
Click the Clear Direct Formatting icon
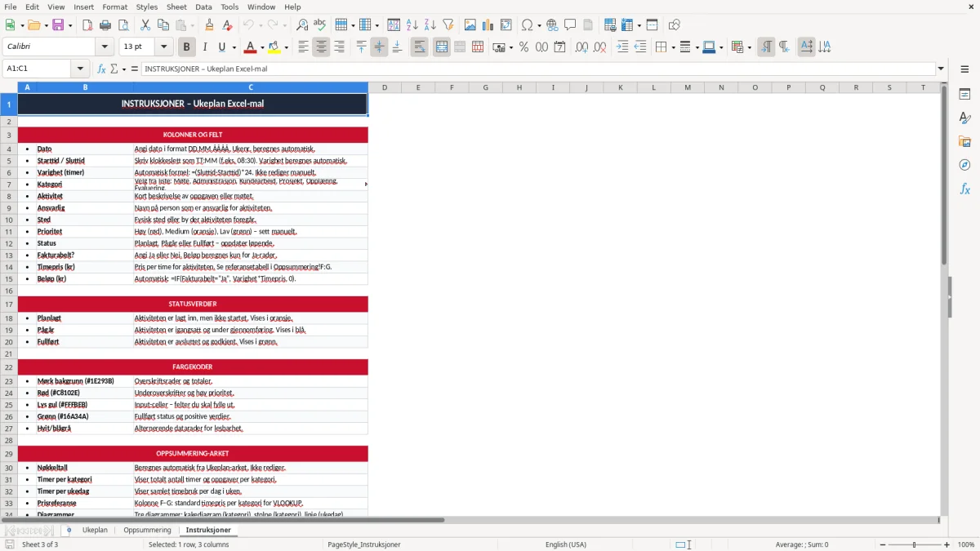click(x=228, y=25)
